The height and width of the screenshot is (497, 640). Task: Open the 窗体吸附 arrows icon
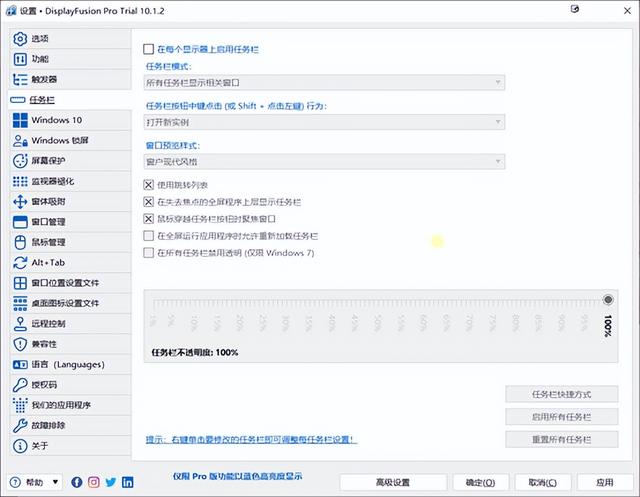(x=20, y=202)
